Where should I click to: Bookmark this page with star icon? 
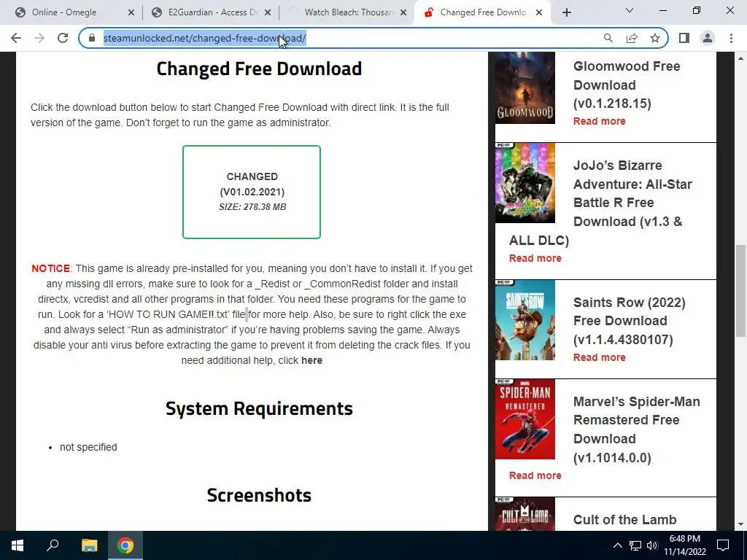[x=655, y=38]
